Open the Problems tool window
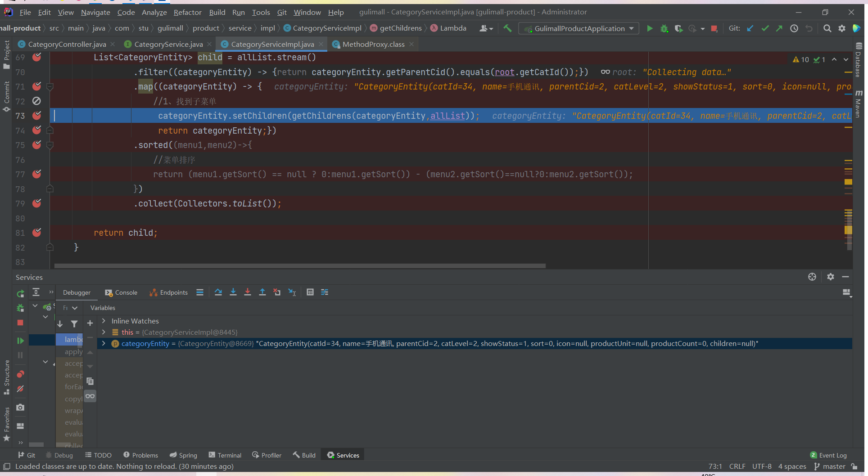868x476 pixels. [x=140, y=455]
